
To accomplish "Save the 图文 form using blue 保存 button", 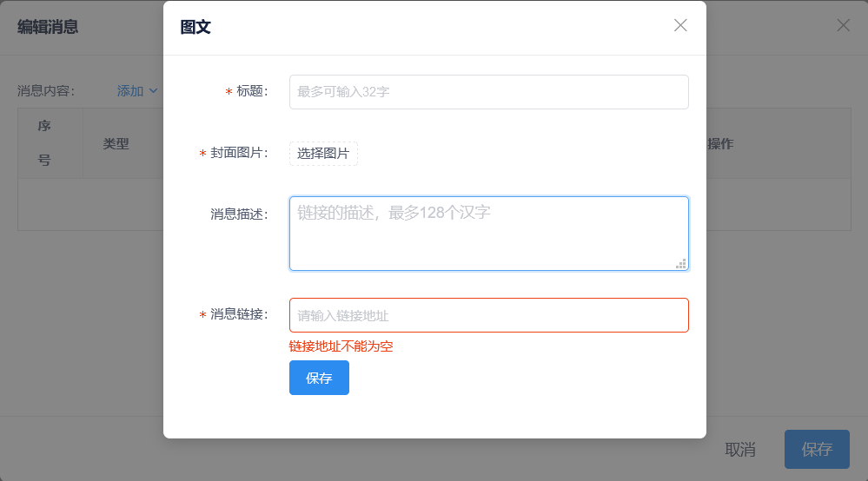I will pyautogui.click(x=319, y=378).
